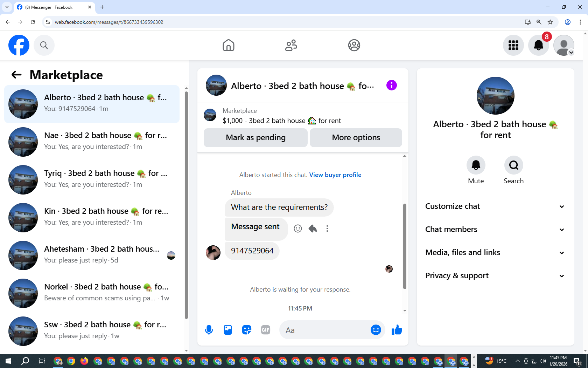
Task: Open the Windows Start menu
Action: tap(8, 361)
